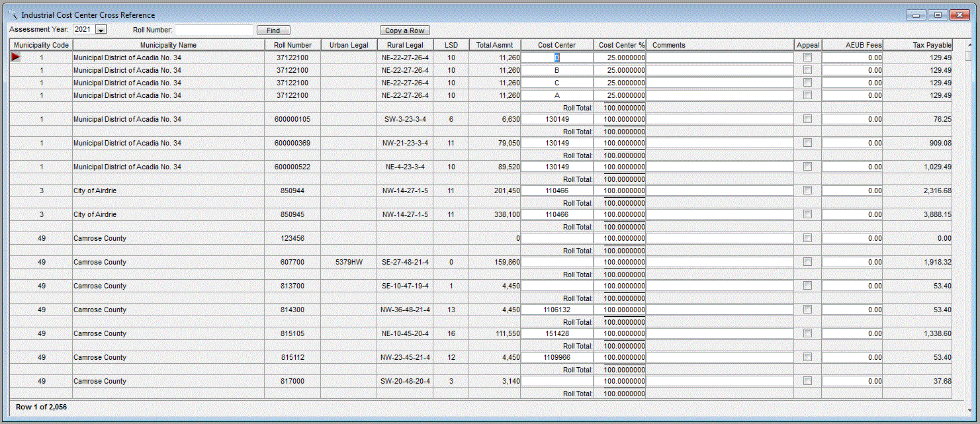Click Cost Center % field for roll 817000

tap(619, 381)
